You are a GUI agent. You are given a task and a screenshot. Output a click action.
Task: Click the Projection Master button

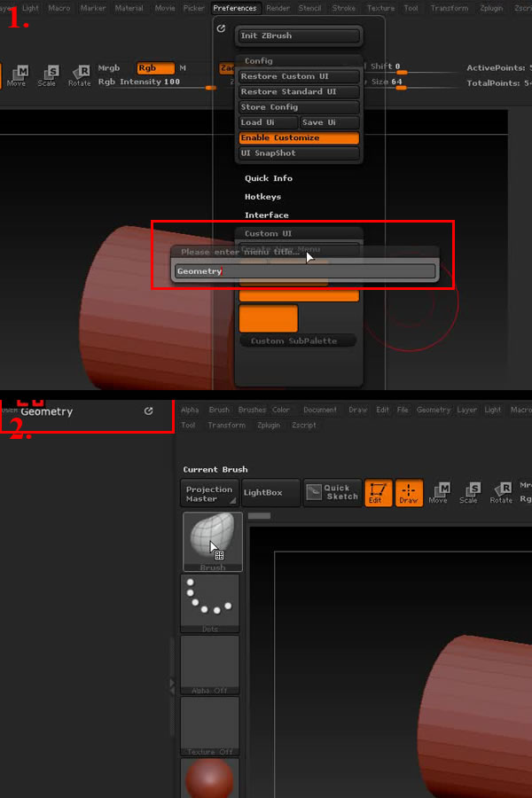click(x=209, y=493)
